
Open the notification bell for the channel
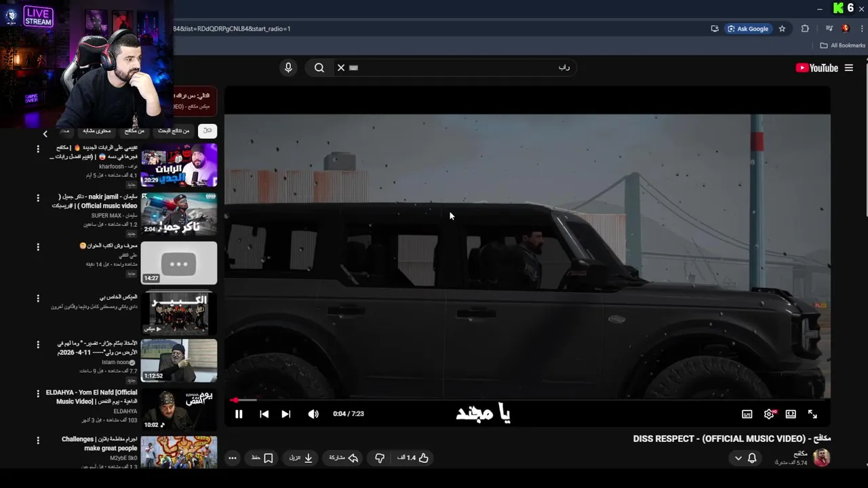tap(752, 458)
